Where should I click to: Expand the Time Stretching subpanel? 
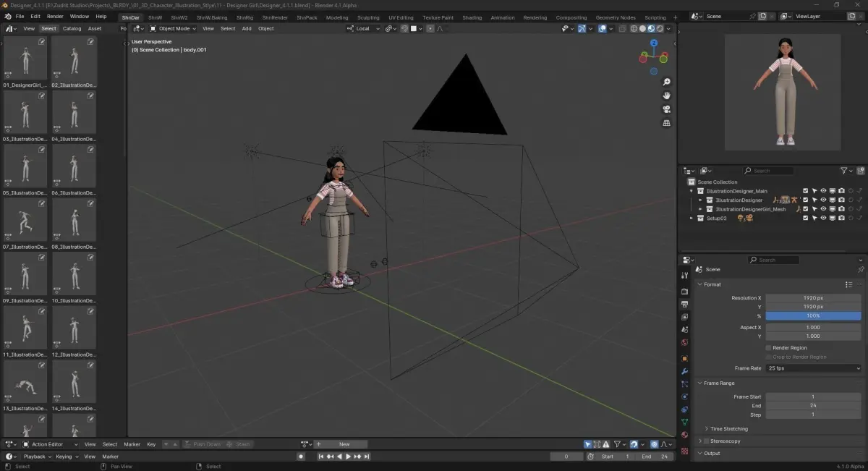coord(707,429)
